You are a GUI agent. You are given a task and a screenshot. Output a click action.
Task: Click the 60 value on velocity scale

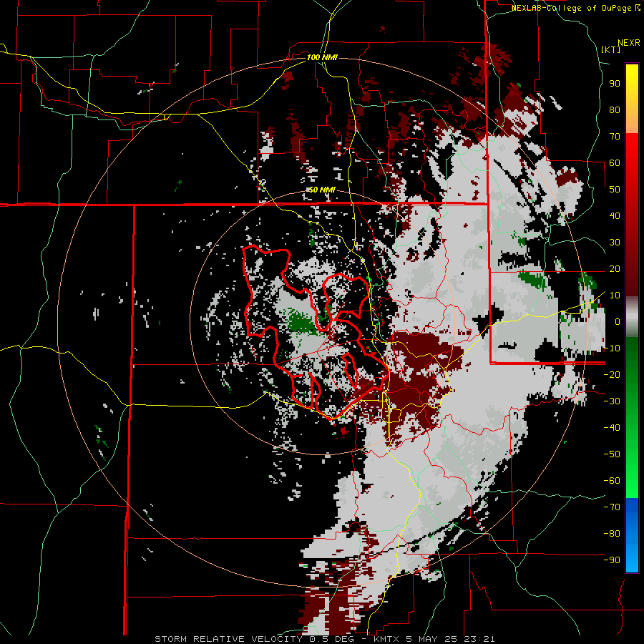[615, 163]
